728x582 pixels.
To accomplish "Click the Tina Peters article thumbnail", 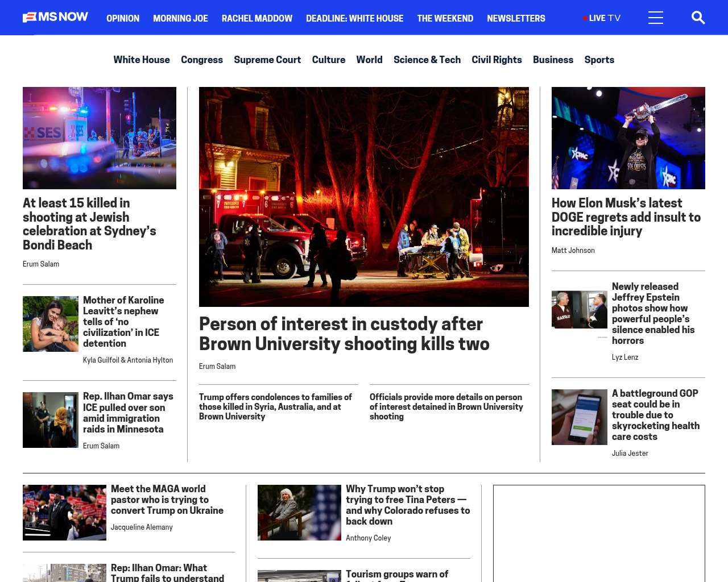I will pyautogui.click(x=299, y=512).
